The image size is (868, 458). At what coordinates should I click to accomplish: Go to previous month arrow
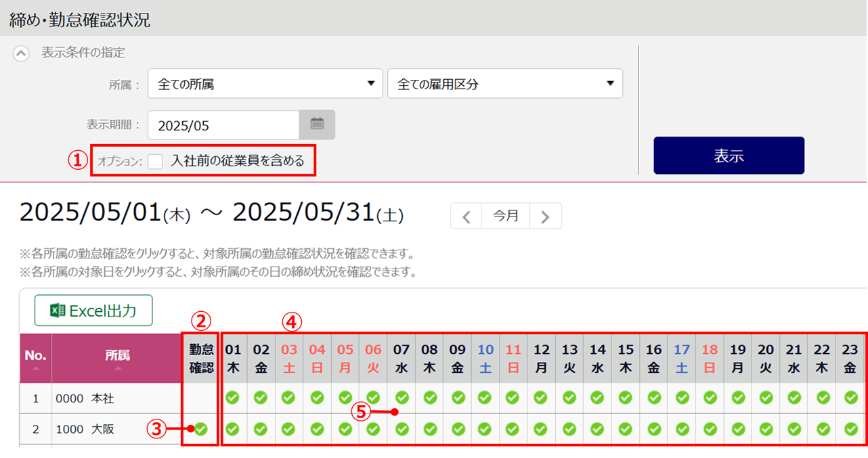tap(466, 216)
